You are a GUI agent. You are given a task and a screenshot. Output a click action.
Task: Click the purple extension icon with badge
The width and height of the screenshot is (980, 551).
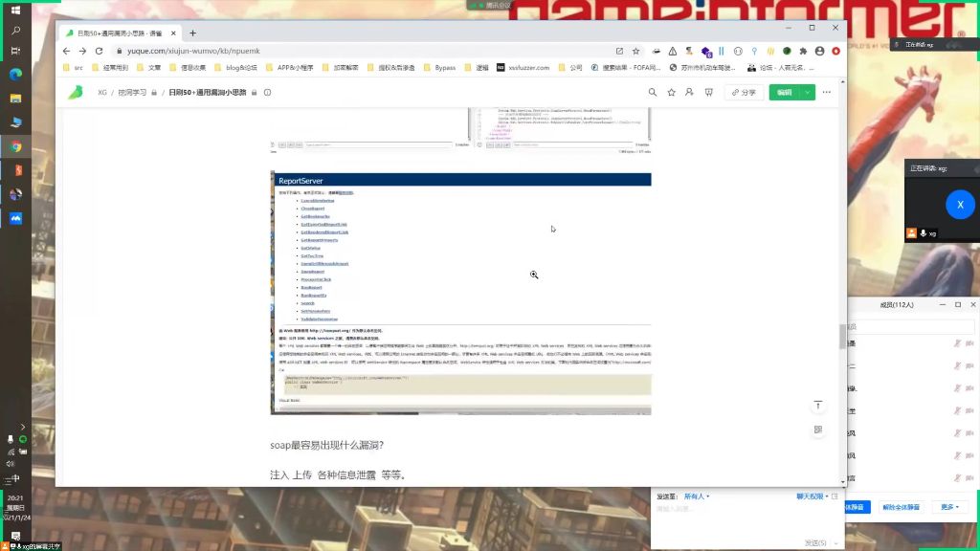pyautogui.click(x=705, y=52)
